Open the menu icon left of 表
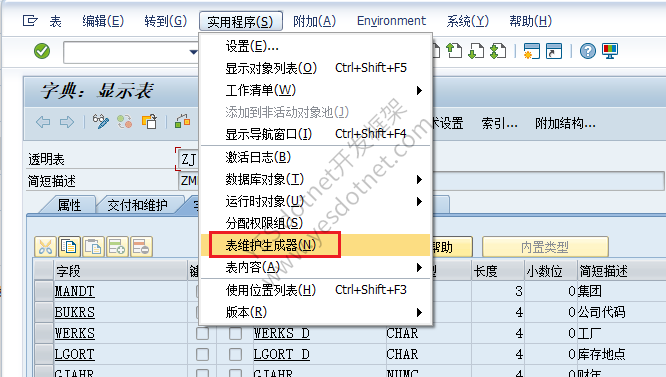Screen dimensions: 666x377 [30, 20]
